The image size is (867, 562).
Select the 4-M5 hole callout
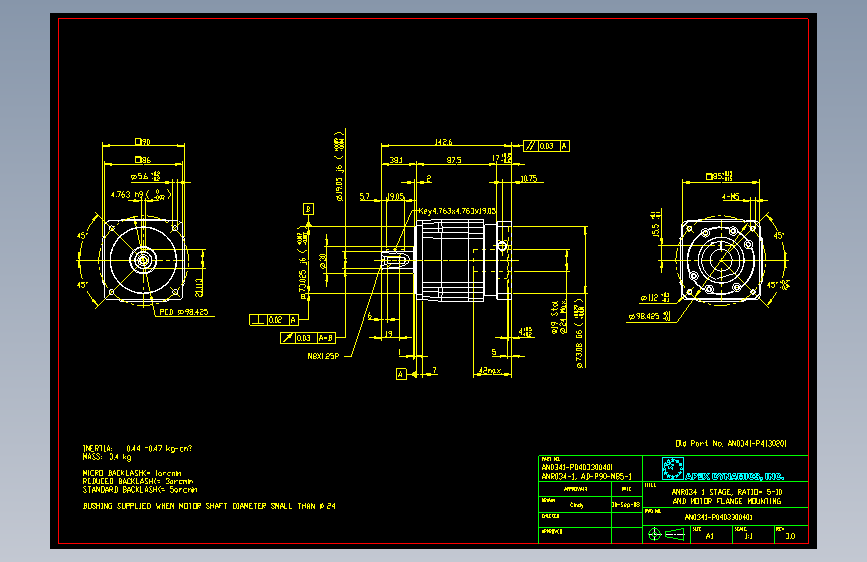pos(730,196)
